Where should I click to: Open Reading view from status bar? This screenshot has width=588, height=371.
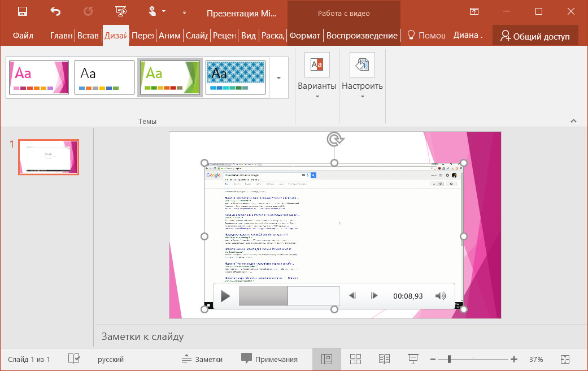384,359
